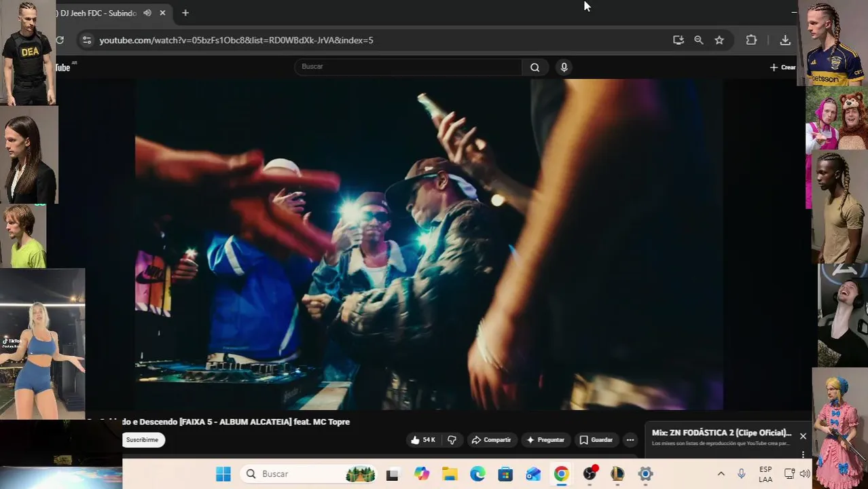Close the DJ Jeeh FDC browser tab
This screenshot has width=868, height=489.
pos(162,13)
